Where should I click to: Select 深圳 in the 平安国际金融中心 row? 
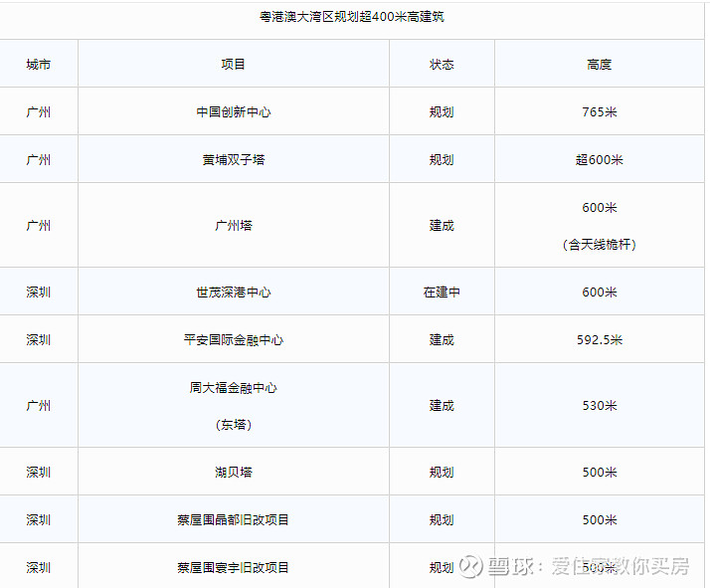click(39, 339)
